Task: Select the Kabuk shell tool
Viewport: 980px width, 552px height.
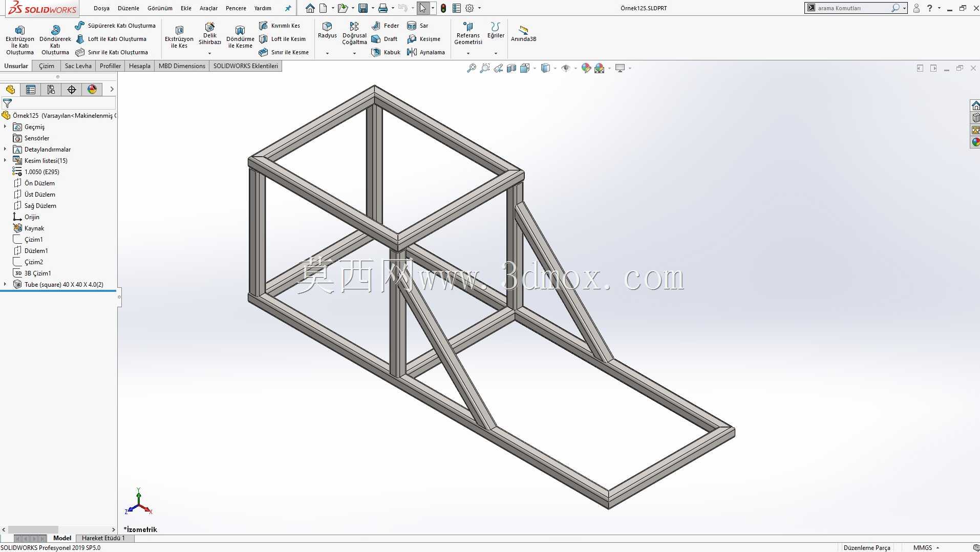Action: coord(386,52)
